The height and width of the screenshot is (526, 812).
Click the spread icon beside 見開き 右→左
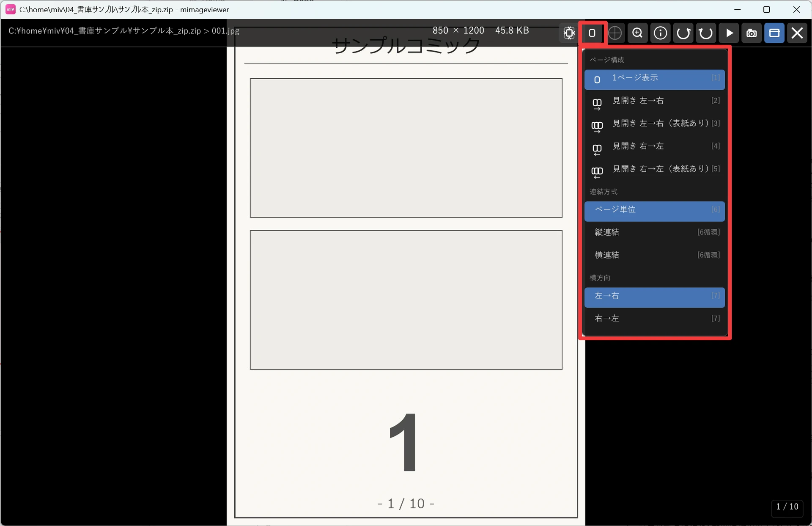[x=597, y=149]
